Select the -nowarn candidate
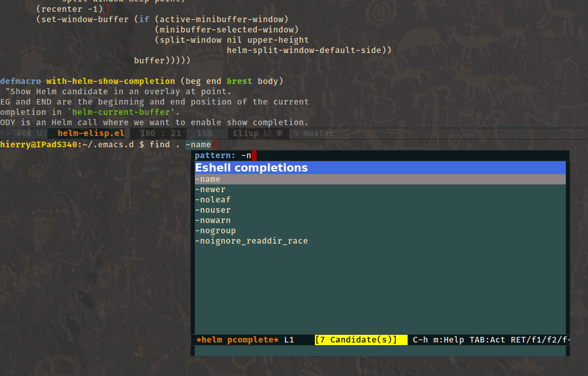The width and height of the screenshot is (588, 376). click(380, 220)
